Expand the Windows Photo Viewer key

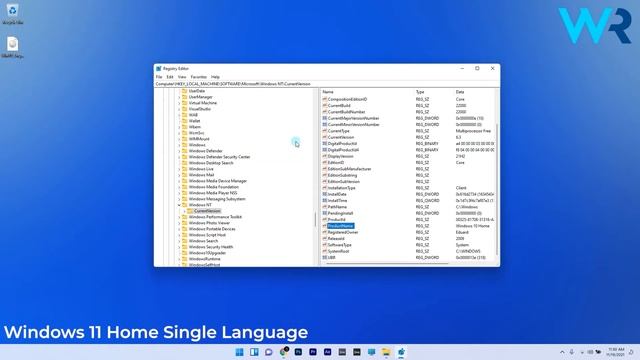click(179, 223)
